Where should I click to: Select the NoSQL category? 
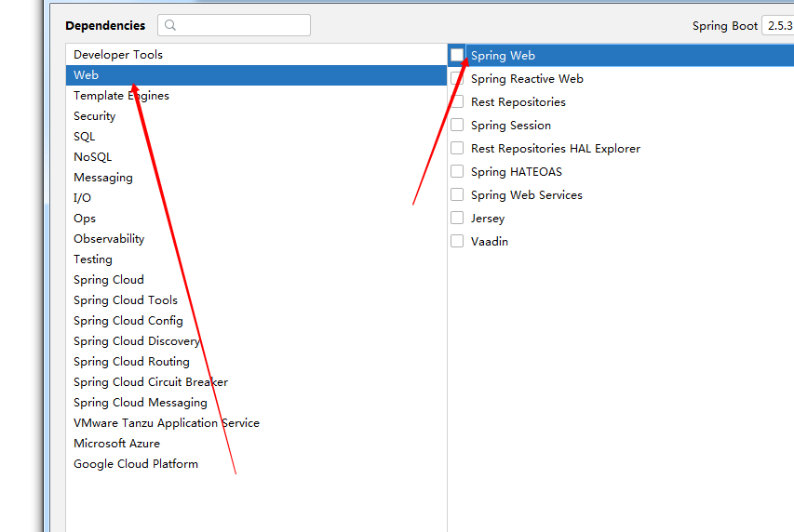[x=256, y=157]
